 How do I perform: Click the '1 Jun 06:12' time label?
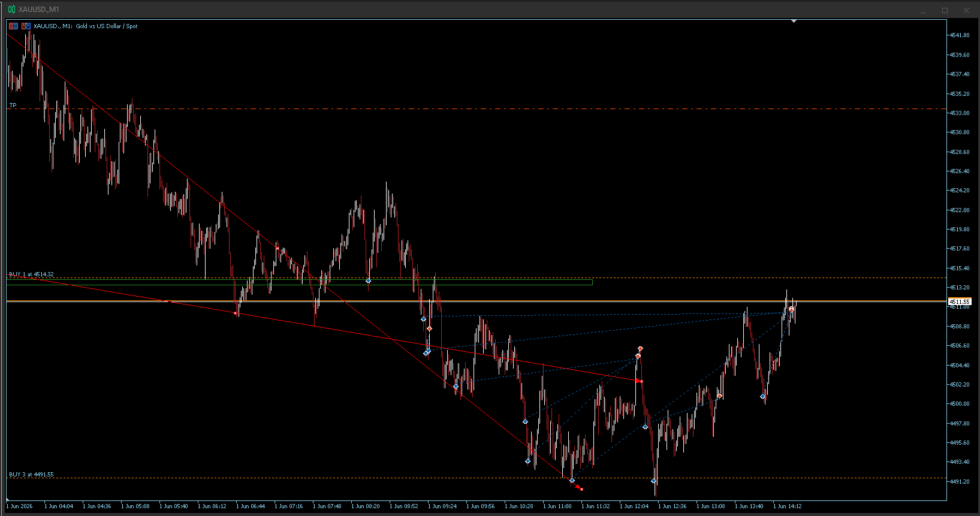point(212,506)
